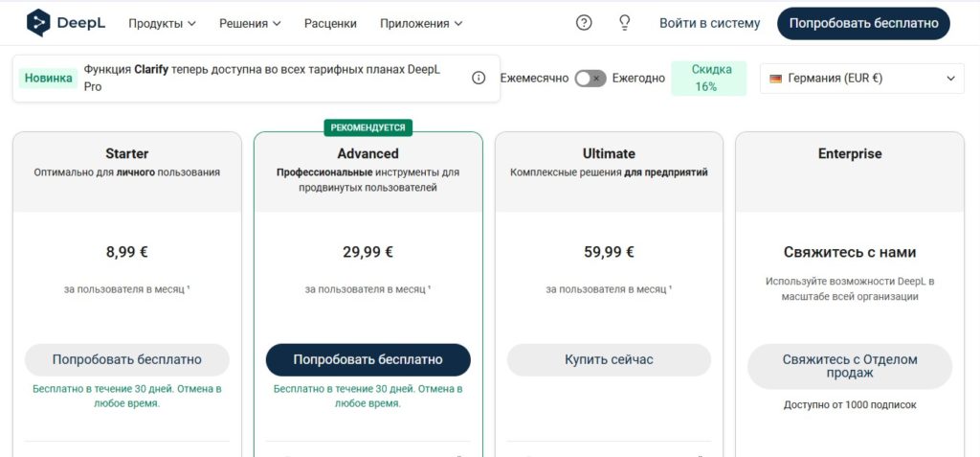980x457 pixels.
Task: Start free trial for Advanced plan
Action: click(x=368, y=360)
